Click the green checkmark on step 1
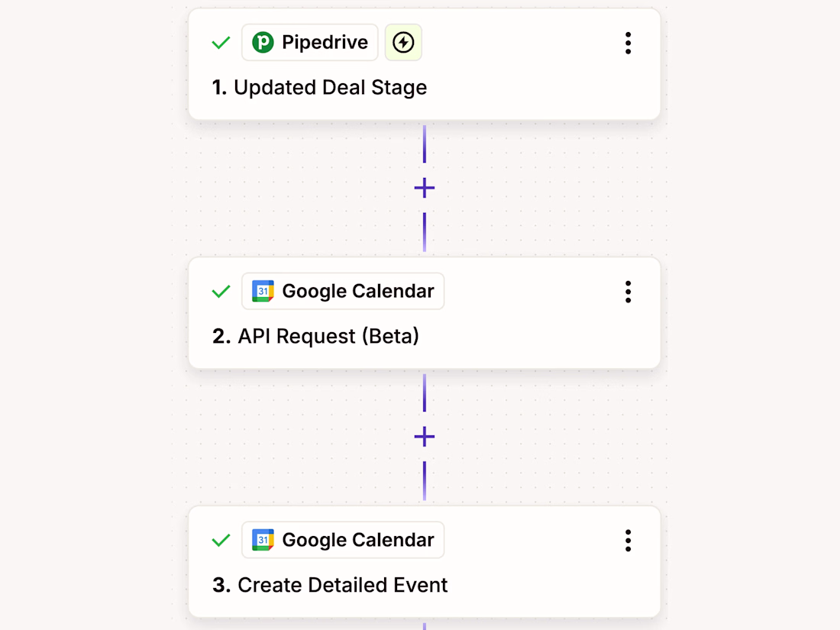 [221, 43]
